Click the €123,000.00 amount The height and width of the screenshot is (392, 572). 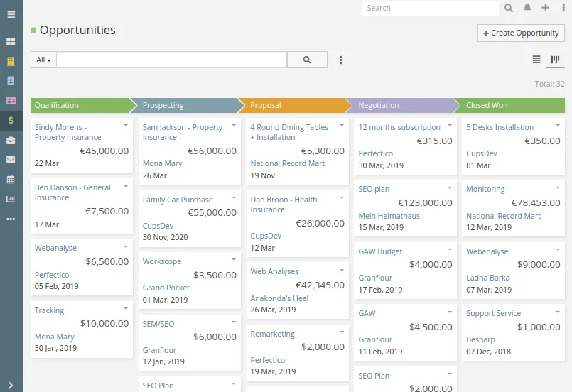[425, 202]
